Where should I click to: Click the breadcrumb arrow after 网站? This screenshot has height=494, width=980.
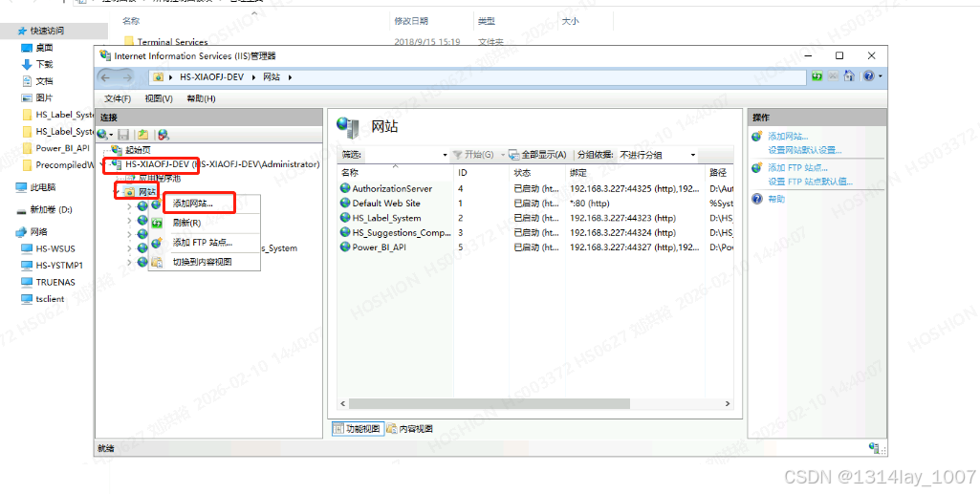pos(290,77)
